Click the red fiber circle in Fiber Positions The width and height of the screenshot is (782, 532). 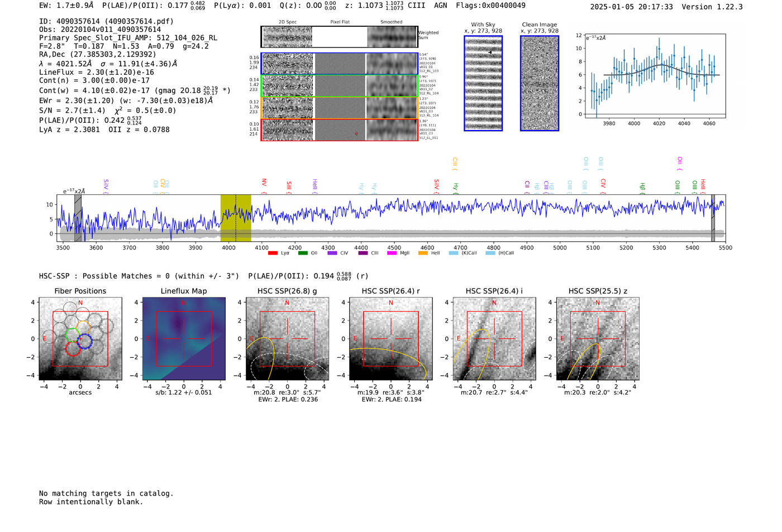[73, 348]
